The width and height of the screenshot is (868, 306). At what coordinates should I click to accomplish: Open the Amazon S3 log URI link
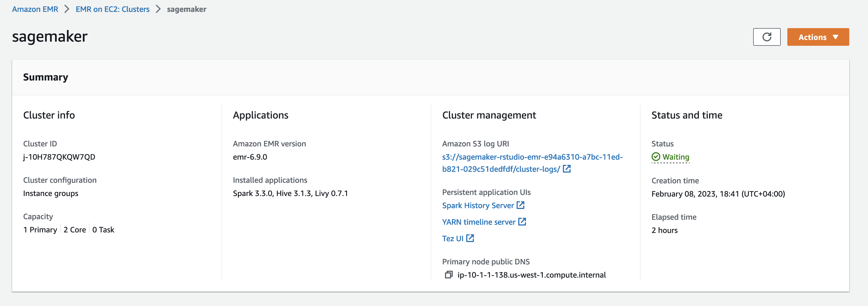tap(532, 157)
